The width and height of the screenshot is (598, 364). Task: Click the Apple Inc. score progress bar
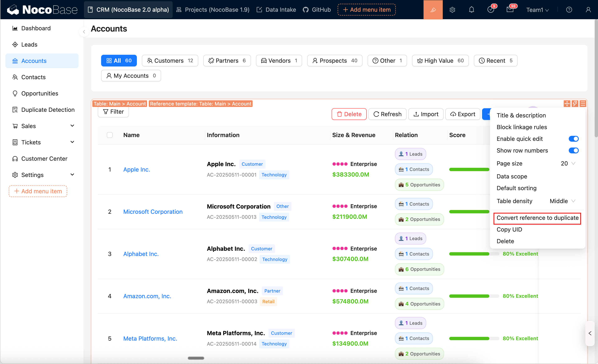tap(469, 169)
